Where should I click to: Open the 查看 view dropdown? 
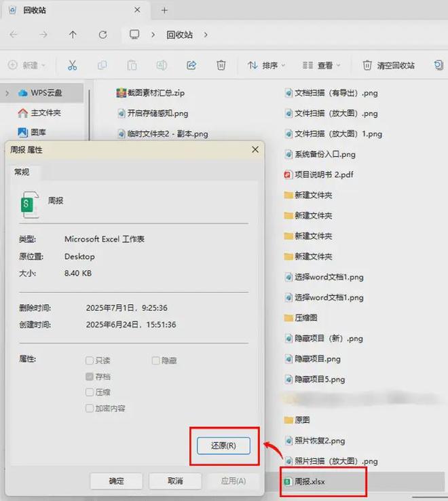pyautogui.click(x=321, y=65)
